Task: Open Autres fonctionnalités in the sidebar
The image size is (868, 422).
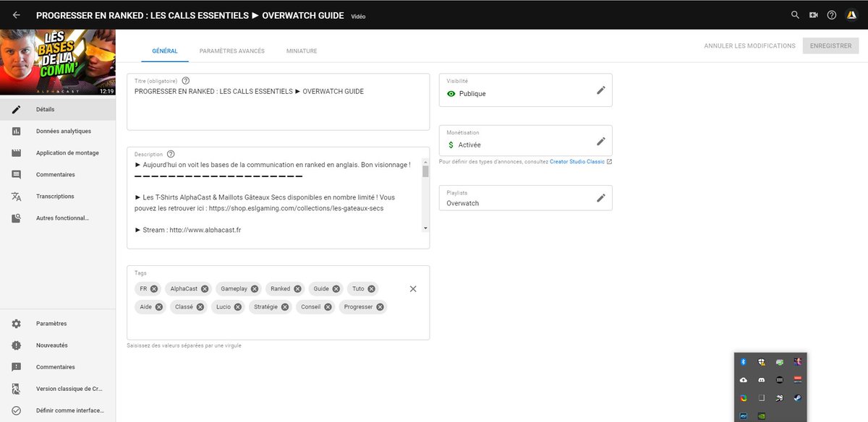Action: click(x=58, y=218)
